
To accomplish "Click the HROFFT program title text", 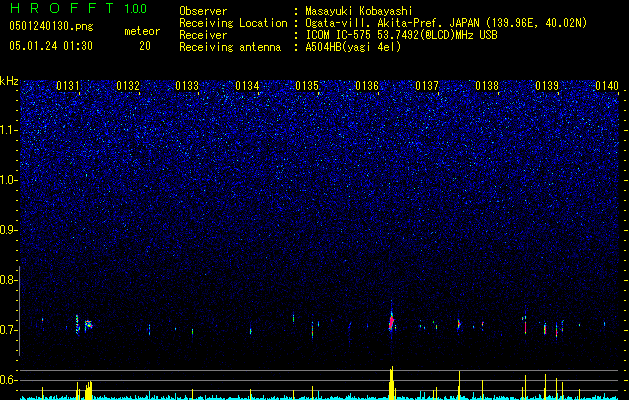I will tap(61, 8).
